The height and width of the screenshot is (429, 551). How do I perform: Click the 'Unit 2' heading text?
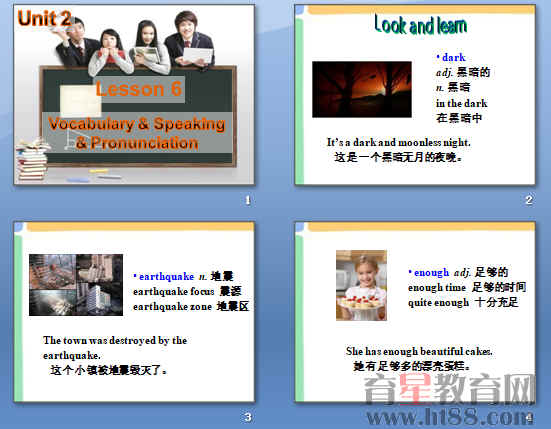tap(44, 18)
